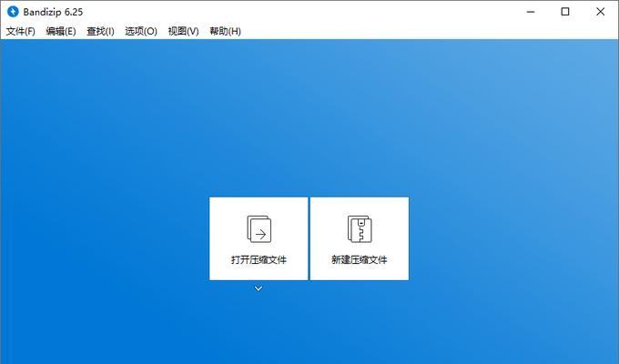Viewport: 619px width, 364px height.
Task: Expand the chevron below 打开压缩文件
Action: [259, 288]
